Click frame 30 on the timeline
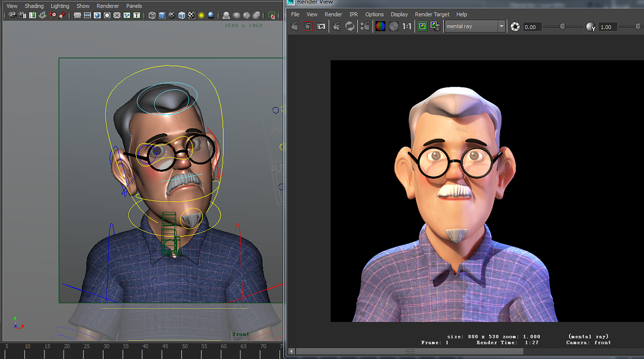Screen dimensions: 644x359 pos(106,347)
